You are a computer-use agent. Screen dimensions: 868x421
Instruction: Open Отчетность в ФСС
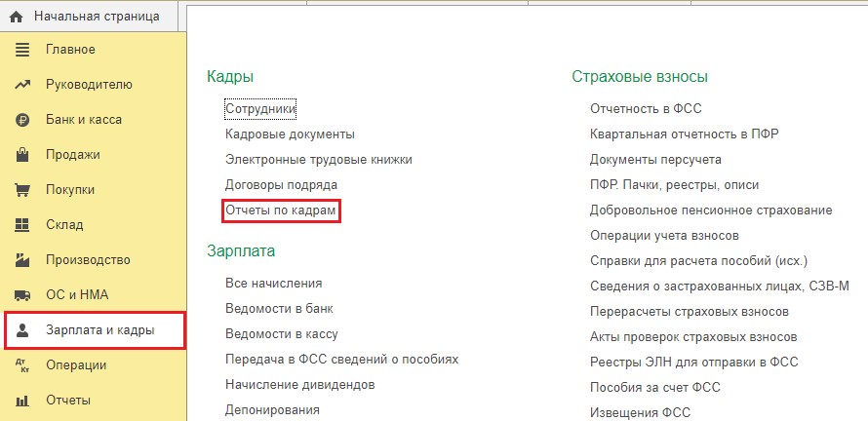pyautogui.click(x=646, y=109)
